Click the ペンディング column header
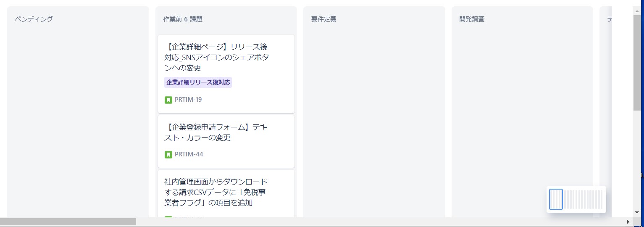 pos(34,19)
